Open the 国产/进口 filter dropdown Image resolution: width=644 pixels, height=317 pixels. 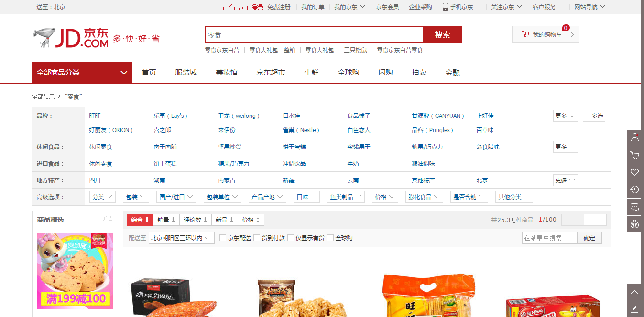point(176,197)
